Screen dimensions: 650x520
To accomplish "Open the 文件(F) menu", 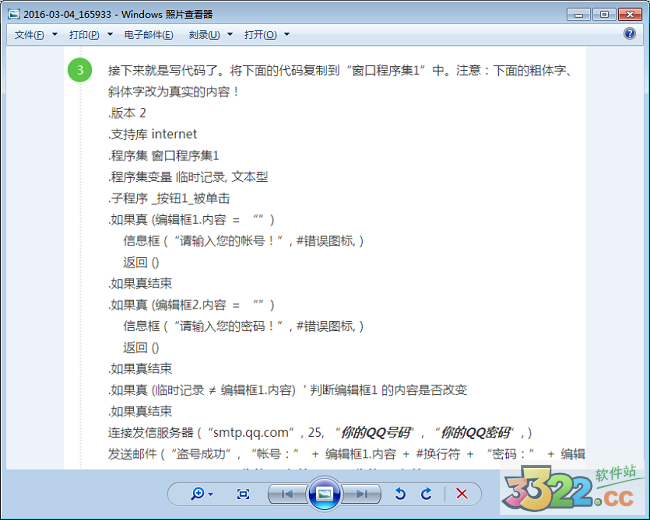I will pos(29,35).
